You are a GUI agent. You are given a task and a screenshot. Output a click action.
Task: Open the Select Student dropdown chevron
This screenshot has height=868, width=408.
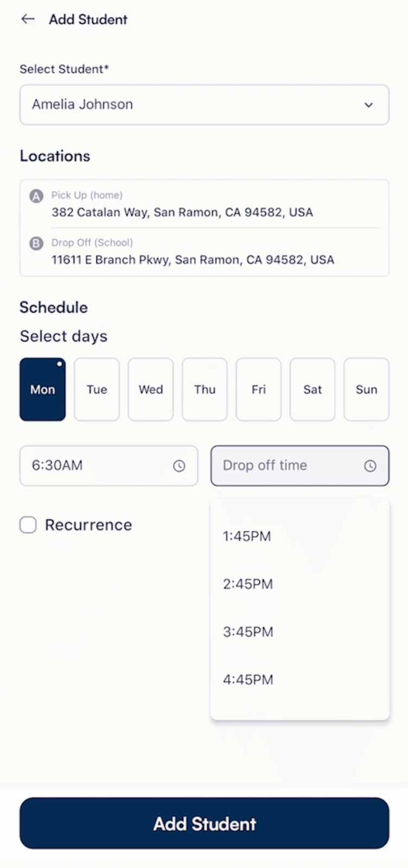click(x=369, y=105)
